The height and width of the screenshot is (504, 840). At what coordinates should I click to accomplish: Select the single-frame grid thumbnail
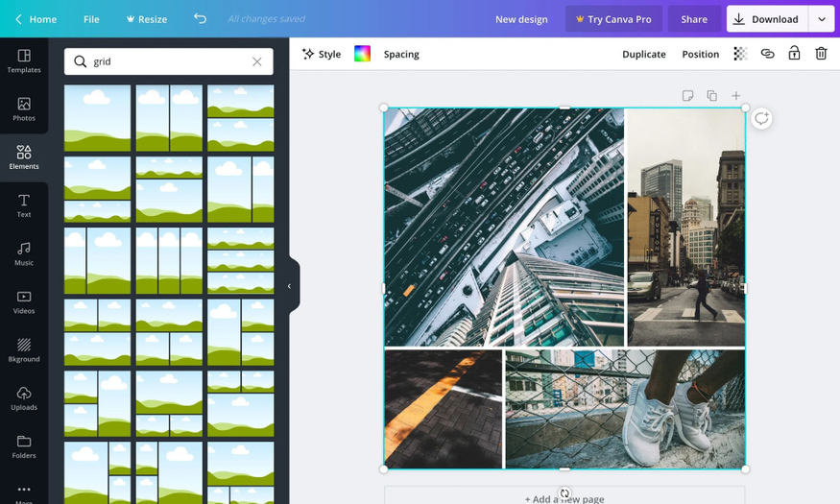[98, 118]
